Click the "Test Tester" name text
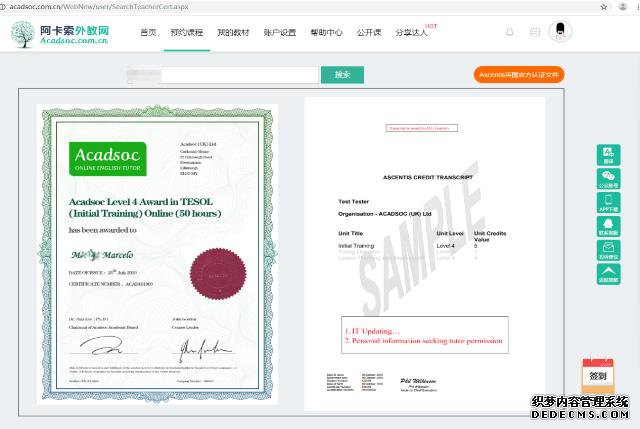Screen dimensions: 640x429 (353, 202)
